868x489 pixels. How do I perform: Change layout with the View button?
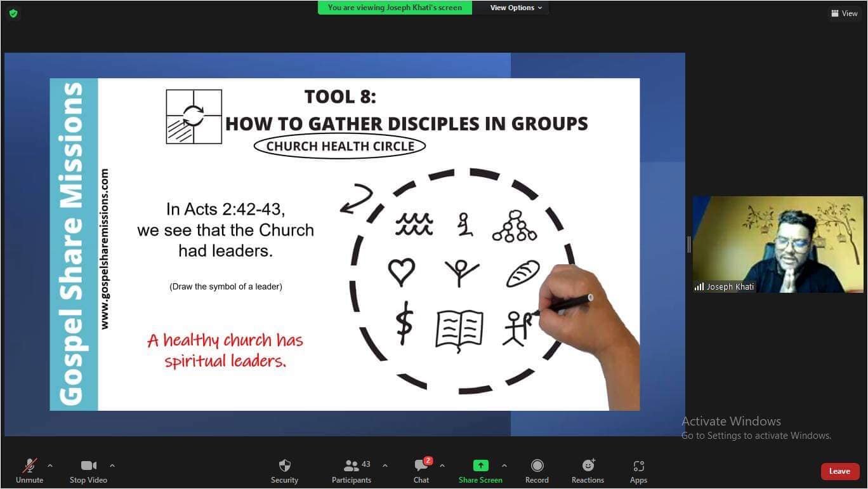coord(845,13)
